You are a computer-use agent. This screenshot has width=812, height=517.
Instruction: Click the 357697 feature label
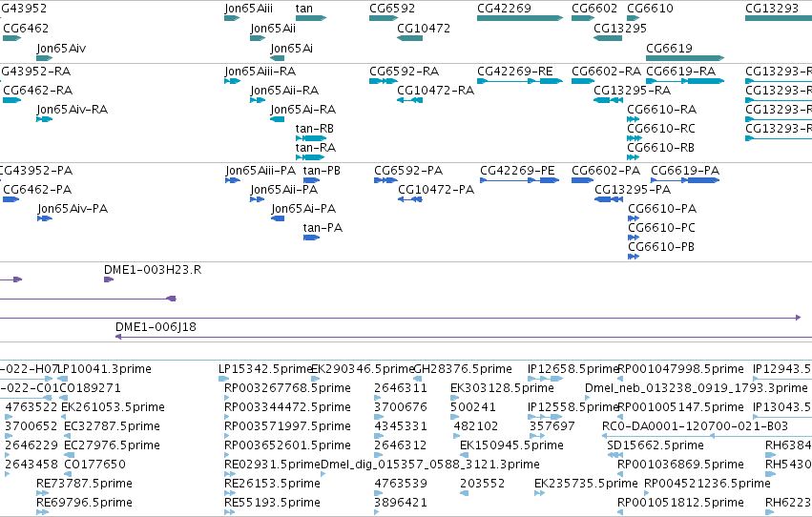[x=552, y=426]
